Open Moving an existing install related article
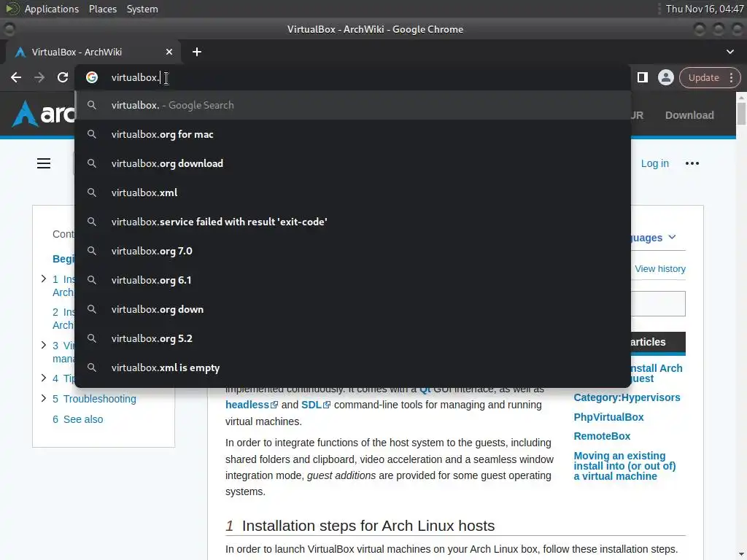Image resolution: width=747 pixels, height=560 pixels. [624, 466]
